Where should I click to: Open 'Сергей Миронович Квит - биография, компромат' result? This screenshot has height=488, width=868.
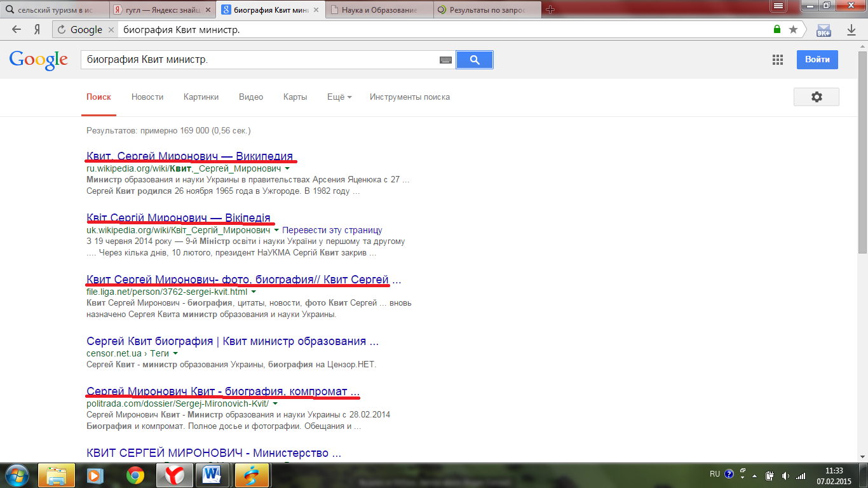pos(223,391)
